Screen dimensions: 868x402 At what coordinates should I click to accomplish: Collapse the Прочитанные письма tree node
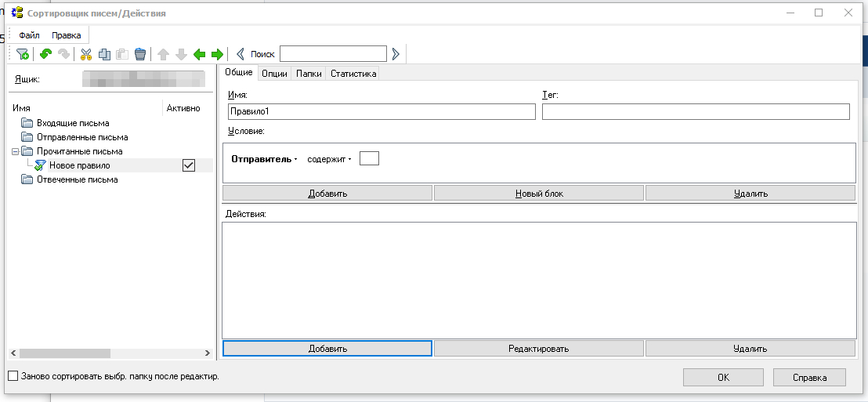point(15,151)
